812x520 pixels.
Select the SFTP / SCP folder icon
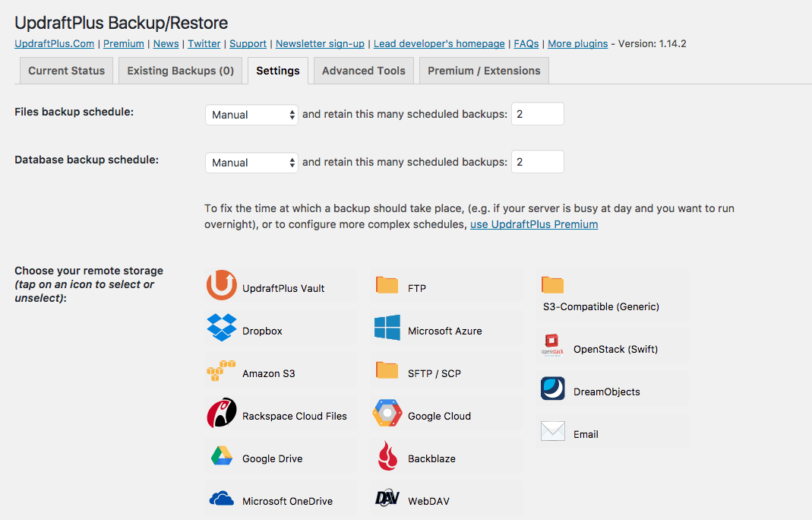[x=387, y=371]
